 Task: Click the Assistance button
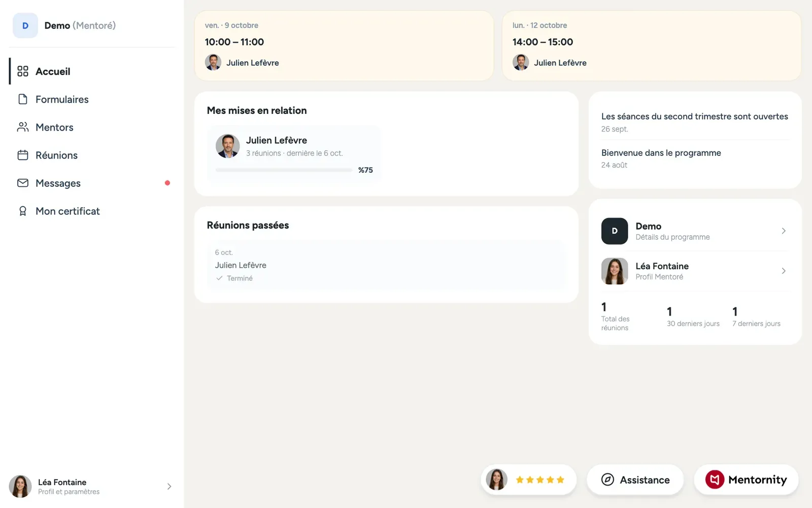click(x=635, y=480)
